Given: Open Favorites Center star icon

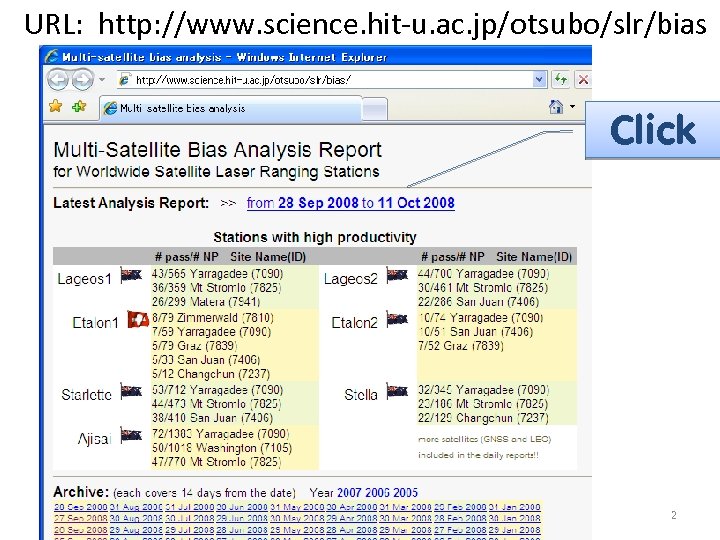Looking at the screenshot, I should tap(56, 107).
